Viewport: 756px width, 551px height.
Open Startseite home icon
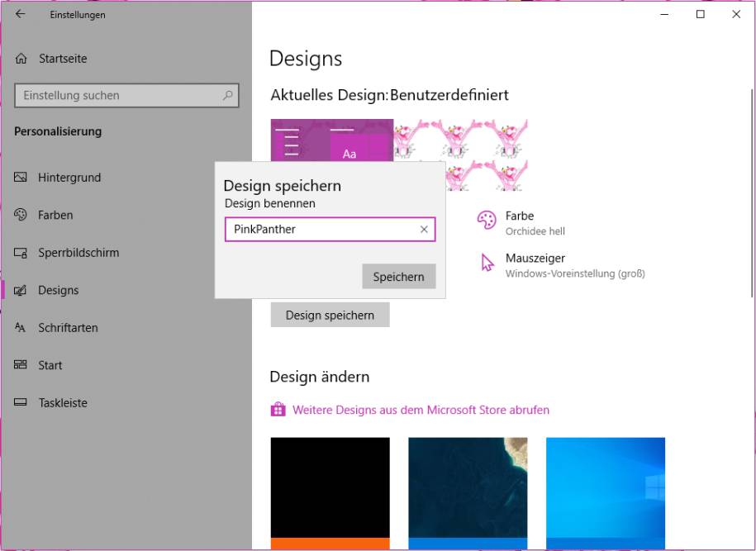click(x=21, y=59)
